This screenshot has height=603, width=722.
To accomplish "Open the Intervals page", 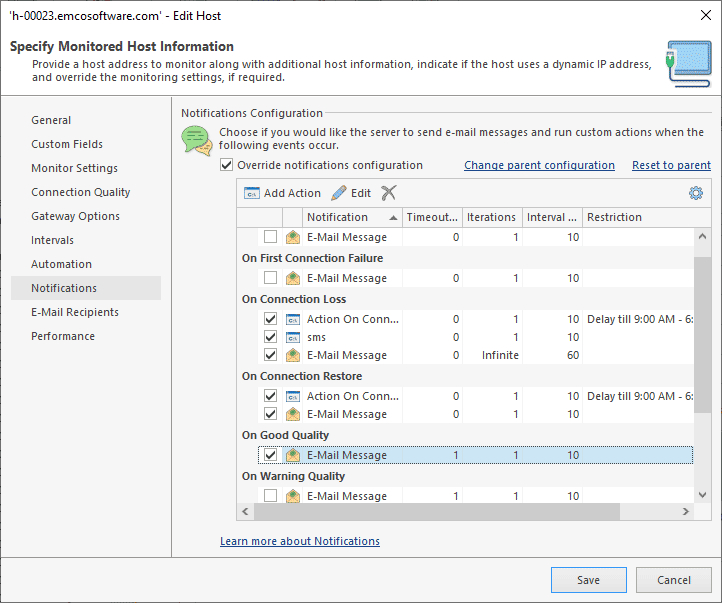I will click(86, 240).
